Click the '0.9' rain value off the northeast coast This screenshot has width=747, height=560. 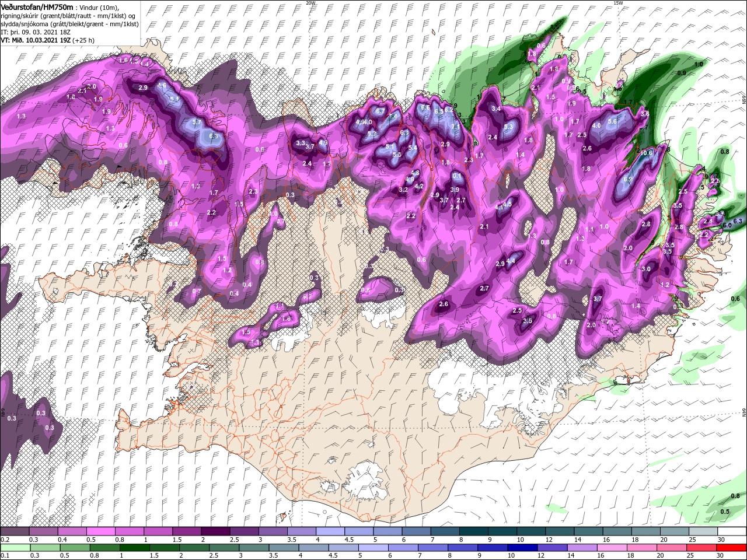coord(681,73)
